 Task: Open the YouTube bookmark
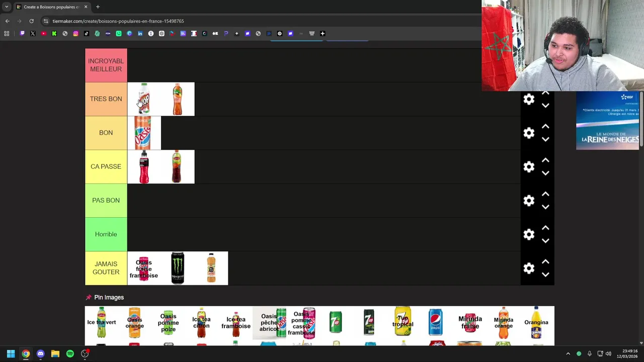point(44,34)
